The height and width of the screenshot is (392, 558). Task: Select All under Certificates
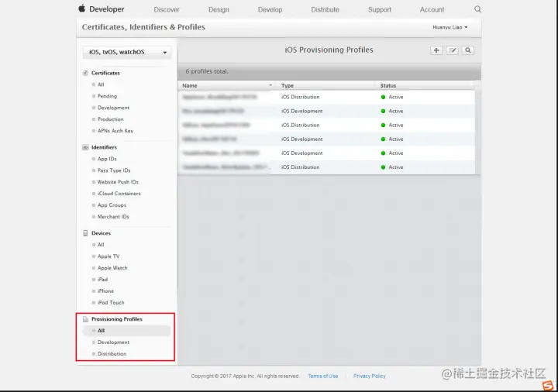[x=101, y=84]
